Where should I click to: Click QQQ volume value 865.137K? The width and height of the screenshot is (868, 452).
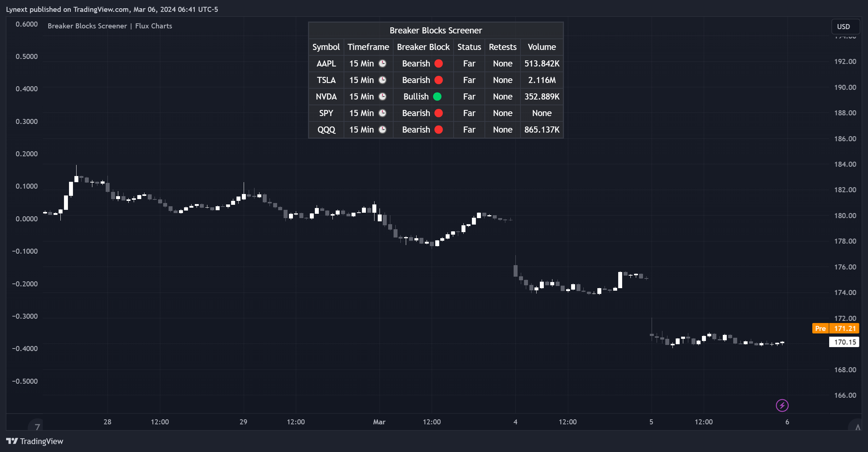click(542, 129)
